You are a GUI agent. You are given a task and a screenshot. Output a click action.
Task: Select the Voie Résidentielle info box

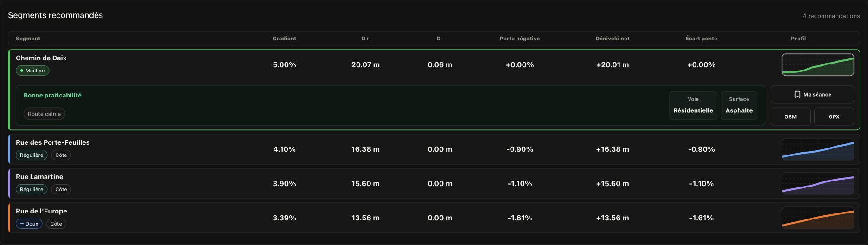693,105
